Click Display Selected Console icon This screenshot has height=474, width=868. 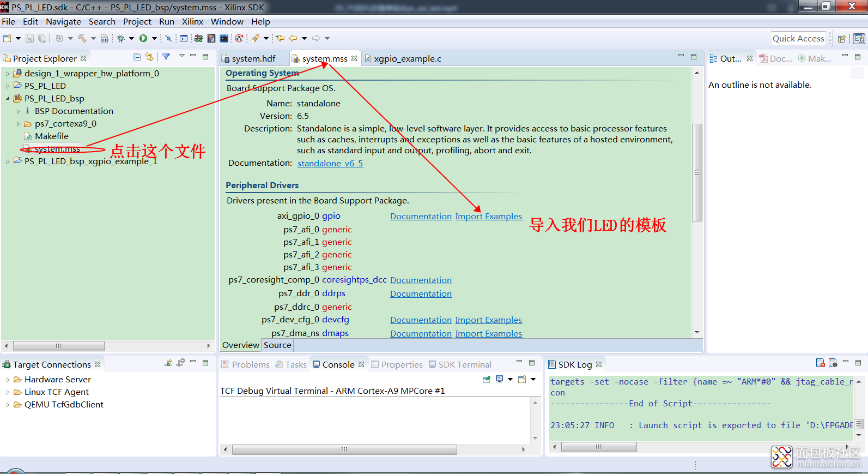click(x=499, y=379)
